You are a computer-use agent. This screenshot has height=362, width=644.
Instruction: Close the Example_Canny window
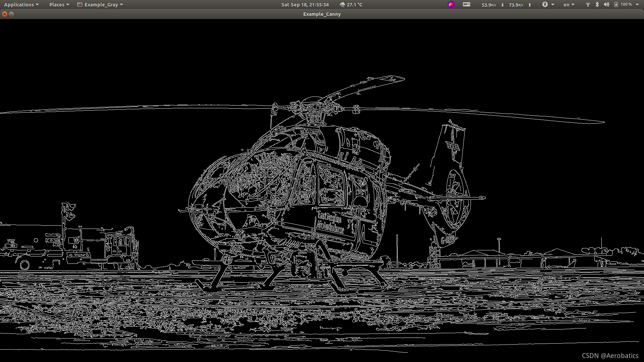pos(5,14)
